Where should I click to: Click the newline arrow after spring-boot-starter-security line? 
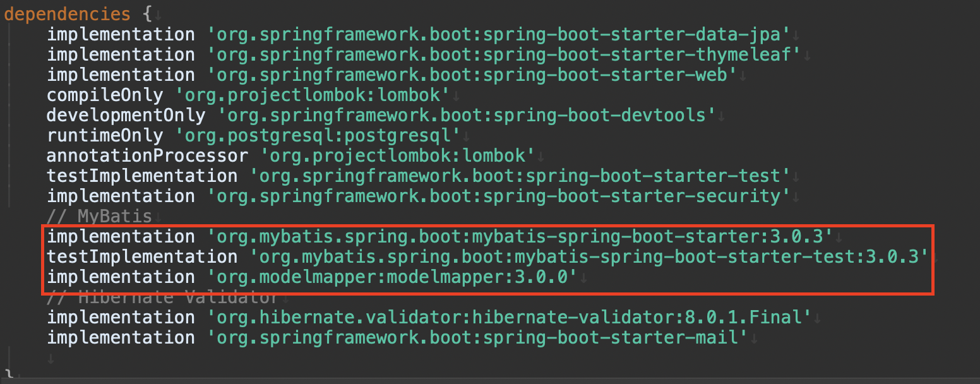point(796,196)
